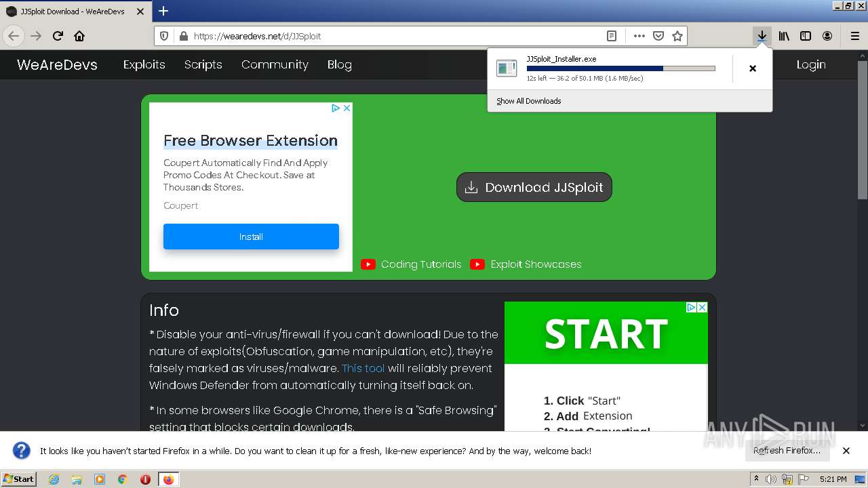This screenshot has width=868, height=488.
Task: Open the file explorer taskbar icon
Action: click(x=77, y=479)
